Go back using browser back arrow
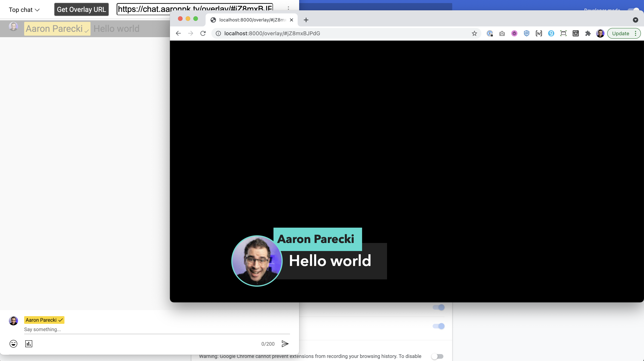This screenshot has width=644, height=361. click(x=178, y=34)
